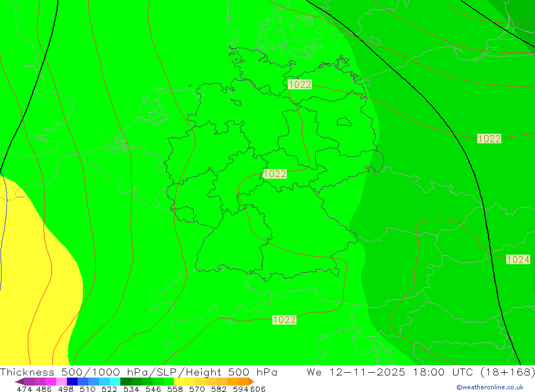Image resolution: width=535 pixels, height=392 pixels.
Task: Click the 546 legend value
Action: tap(153, 389)
